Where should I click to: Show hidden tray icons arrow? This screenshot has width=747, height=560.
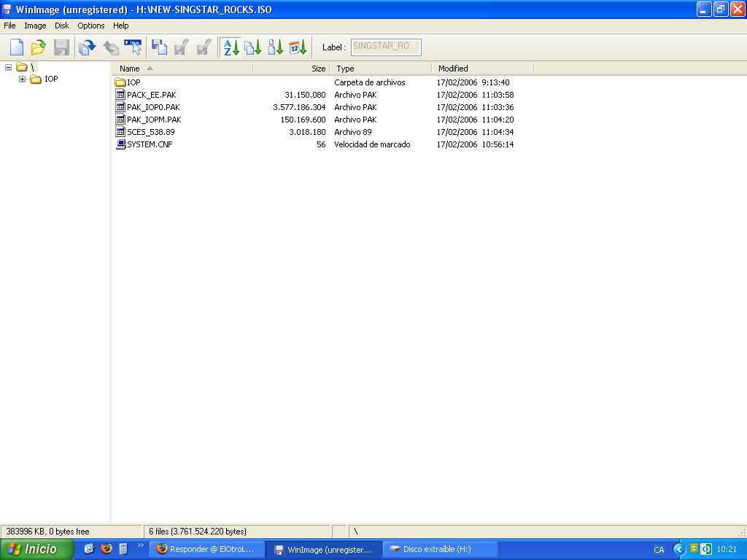point(679,549)
